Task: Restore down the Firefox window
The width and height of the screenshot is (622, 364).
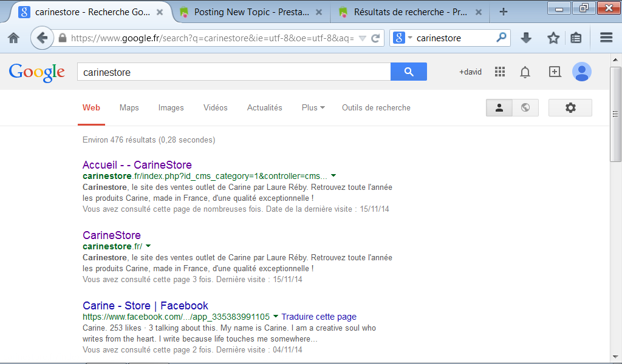Action: point(584,8)
